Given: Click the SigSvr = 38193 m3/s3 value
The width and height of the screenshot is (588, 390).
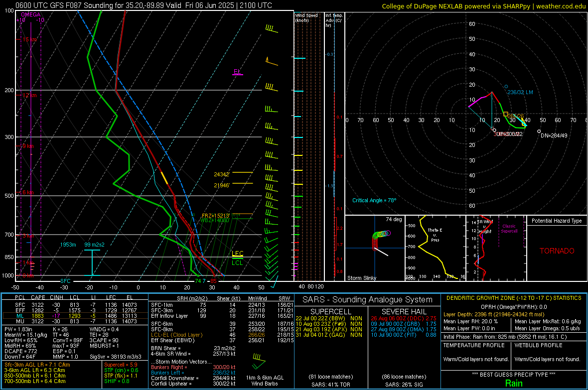Looking at the screenshot, I should pyautogui.click(x=116, y=357).
